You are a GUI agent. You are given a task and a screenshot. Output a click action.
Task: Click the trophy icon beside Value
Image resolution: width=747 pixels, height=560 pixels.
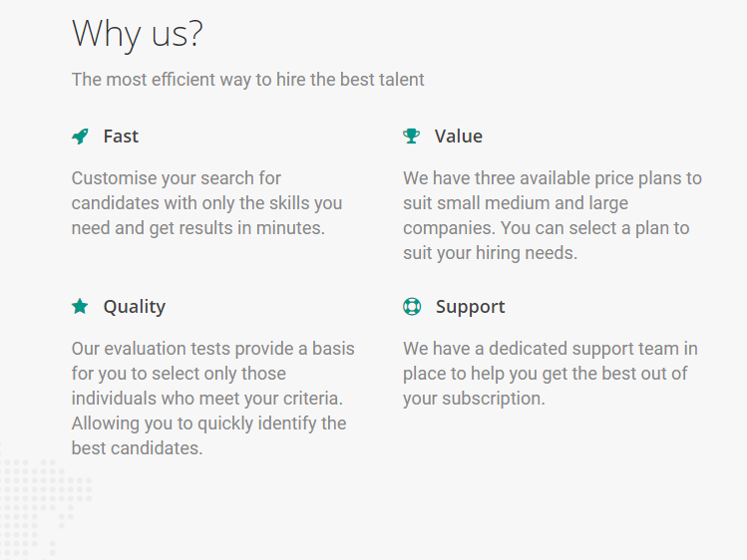click(x=411, y=137)
